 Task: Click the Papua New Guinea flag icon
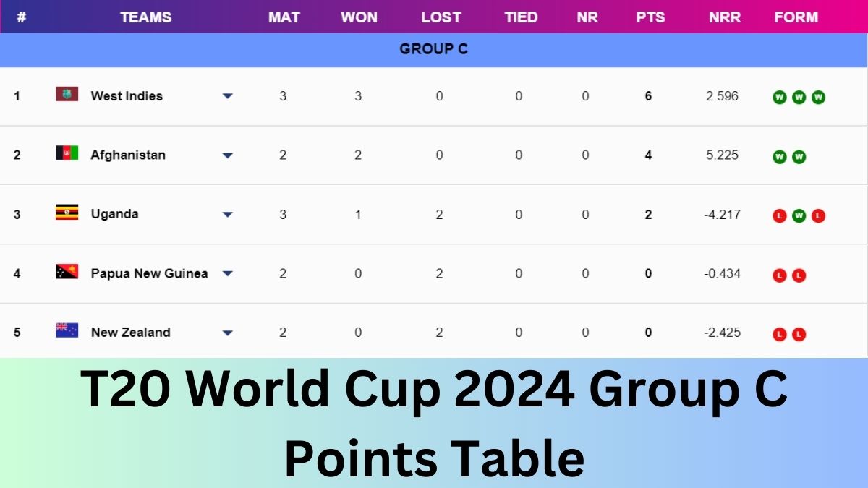[67, 272]
